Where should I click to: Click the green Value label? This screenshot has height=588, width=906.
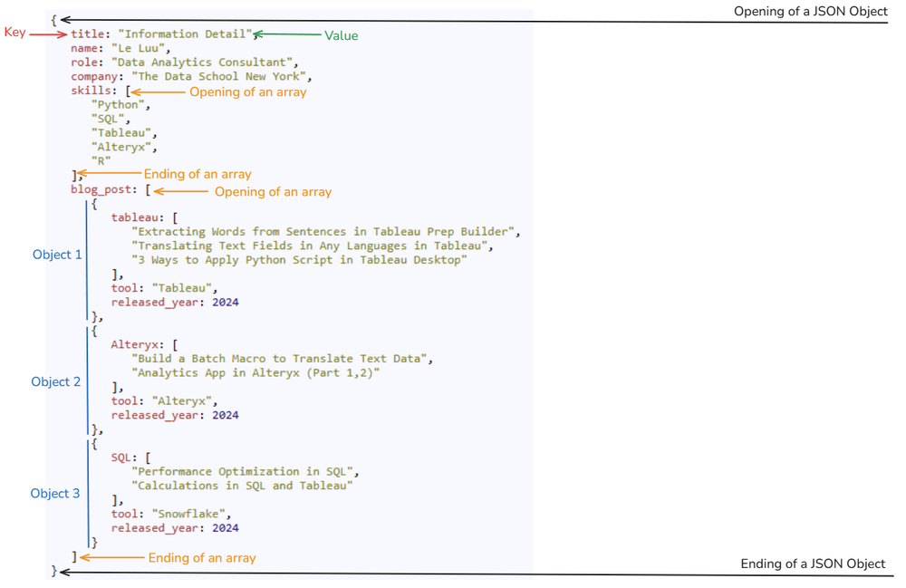341,36
